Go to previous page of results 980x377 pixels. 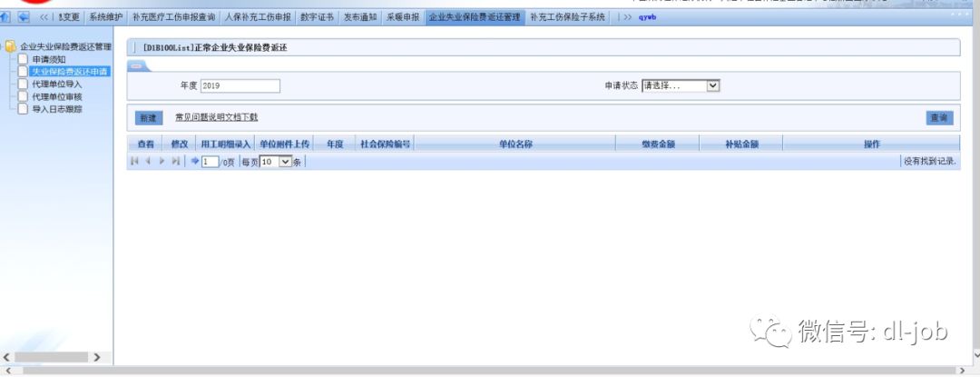148,162
